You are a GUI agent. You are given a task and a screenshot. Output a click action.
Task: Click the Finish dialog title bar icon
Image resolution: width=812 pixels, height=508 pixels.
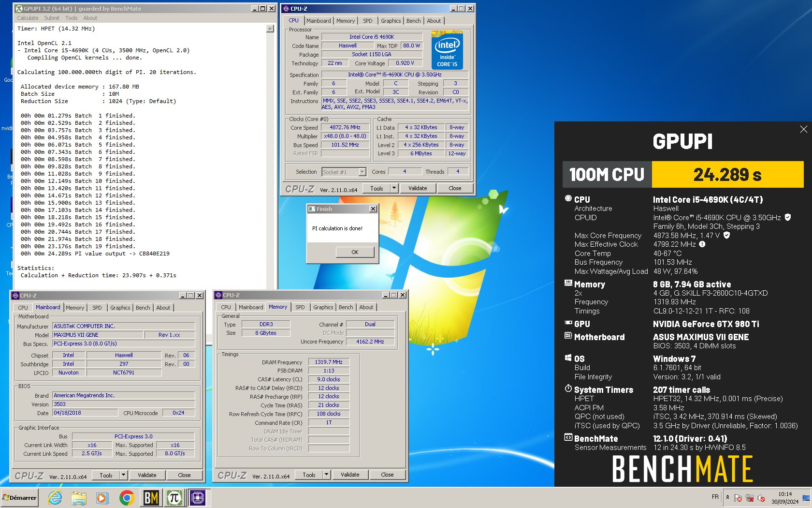tap(312, 209)
